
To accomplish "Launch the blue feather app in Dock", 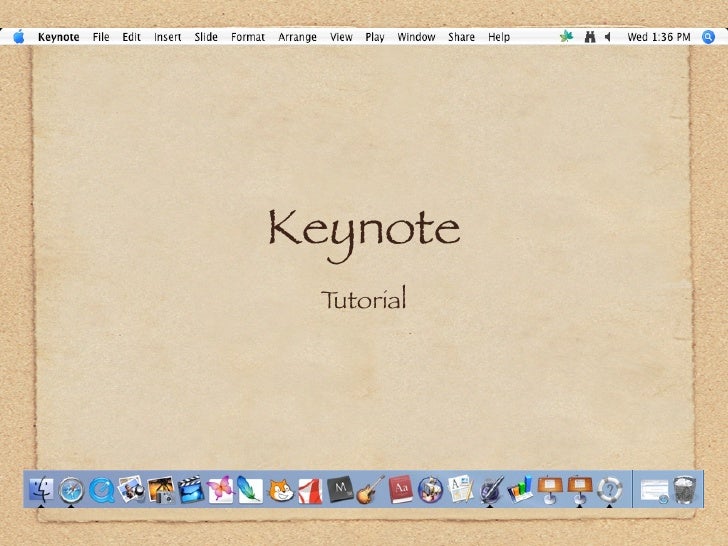I will [x=250, y=489].
